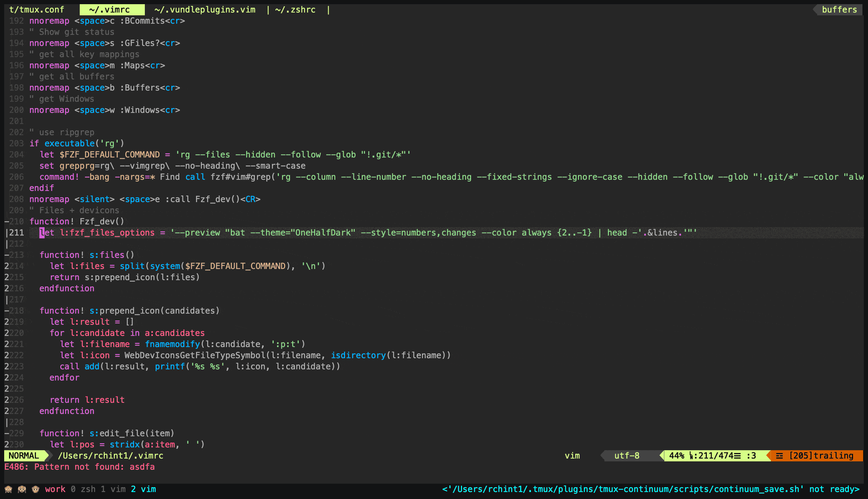Click the :3 column indicator
Viewport: 868px width, 499px height.
751,456
